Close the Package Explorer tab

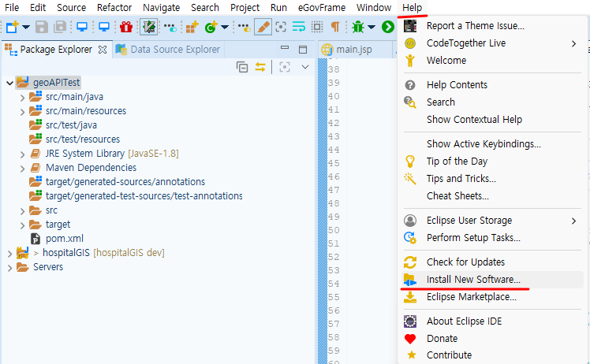point(103,50)
